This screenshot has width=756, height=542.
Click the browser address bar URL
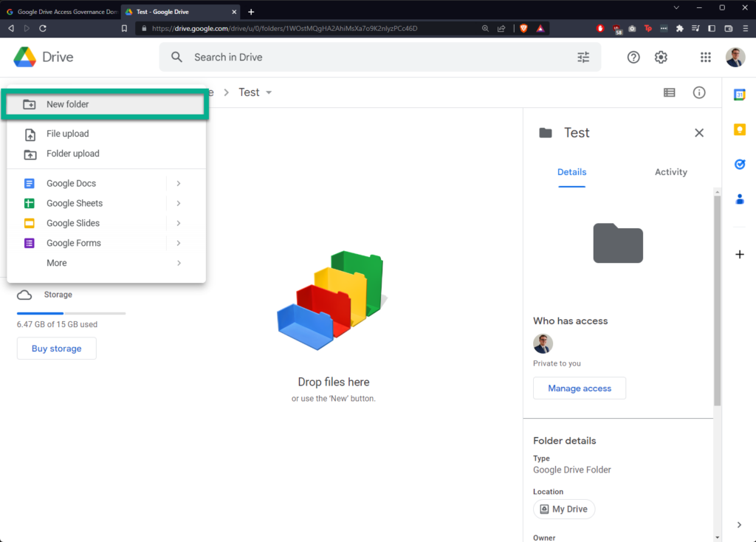[284, 29]
